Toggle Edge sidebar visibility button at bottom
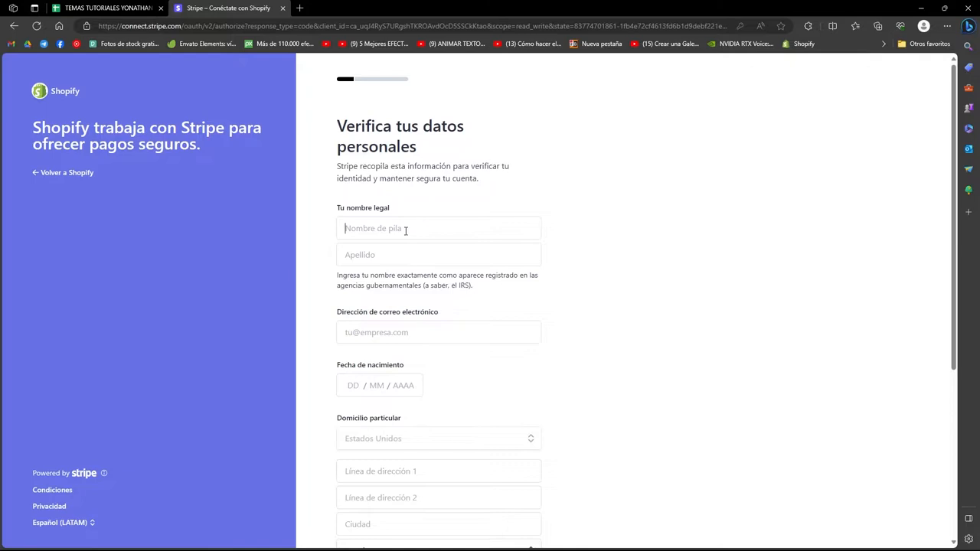This screenshot has height=551, width=980. coord(969,519)
